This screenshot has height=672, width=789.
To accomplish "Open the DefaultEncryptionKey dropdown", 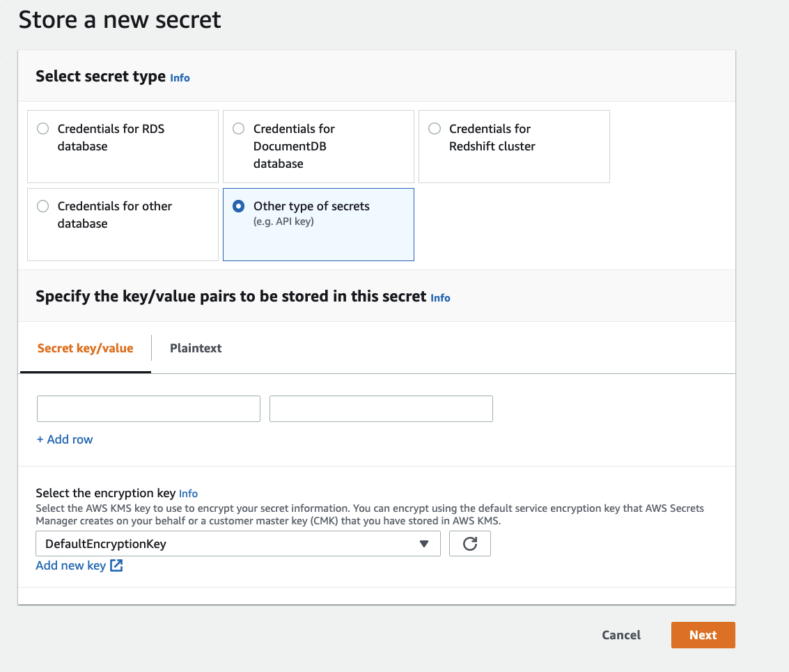I will pyautogui.click(x=237, y=544).
